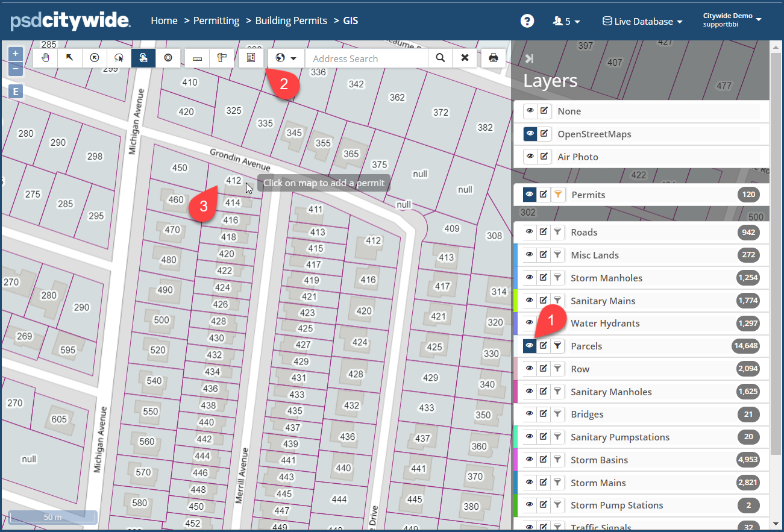Go to Building Permits breadcrumb
This screenshot has width=784, height=532.
click(x=291, y=20)
